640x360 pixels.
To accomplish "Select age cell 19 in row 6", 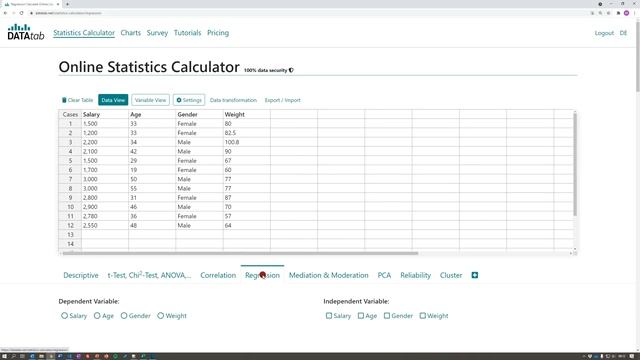I will pyautogui.click(x=152, y=170).
